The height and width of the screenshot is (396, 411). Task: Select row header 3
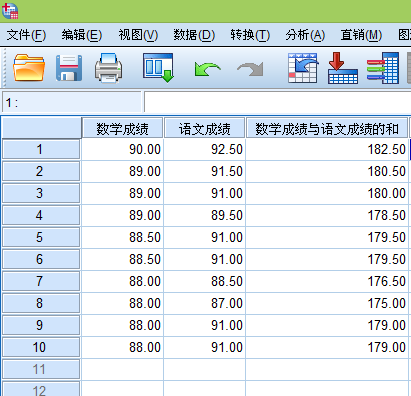(41, 193)
